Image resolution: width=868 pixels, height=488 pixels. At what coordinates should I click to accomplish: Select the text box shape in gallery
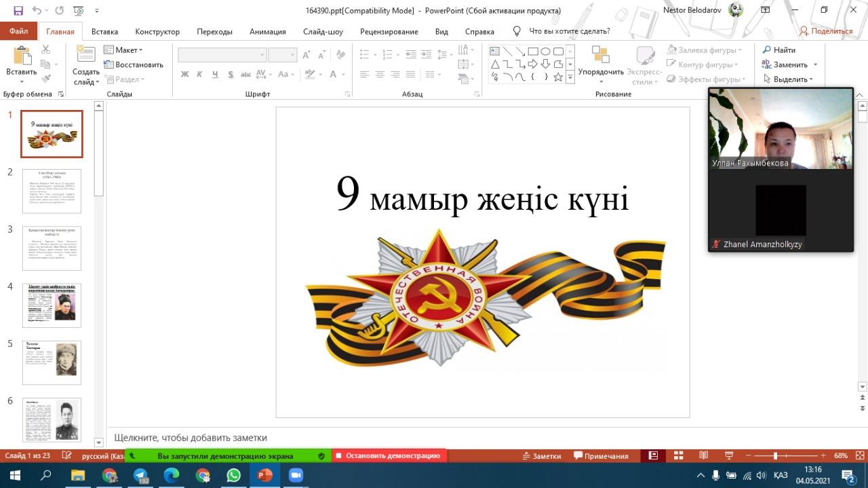[x=495, y=51]
